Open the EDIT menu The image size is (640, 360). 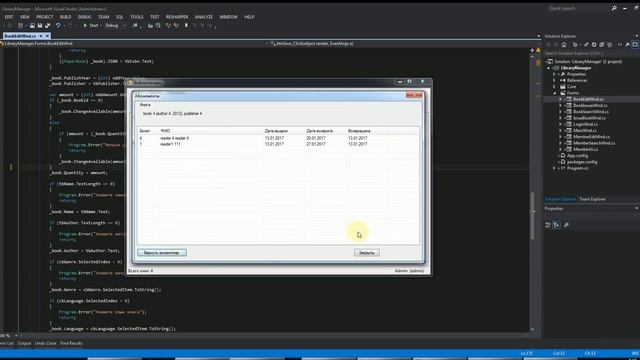[x=9, y=17]
